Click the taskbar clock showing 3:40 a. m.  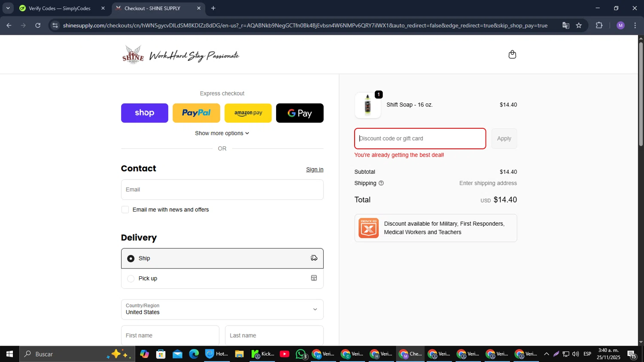click(x=608, y=354)
